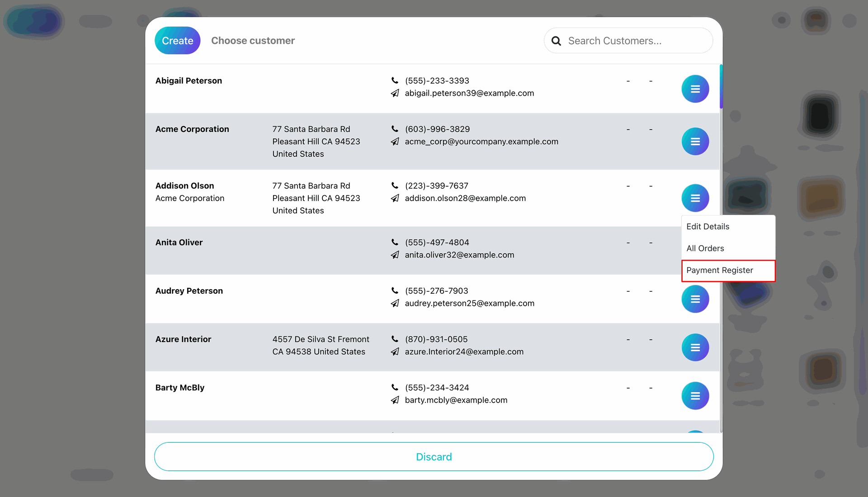This screenshot has height=497, width=868.
Task: Click the email icon beside barty.mcbly@example.com
Action: click(x=395, y=400)
